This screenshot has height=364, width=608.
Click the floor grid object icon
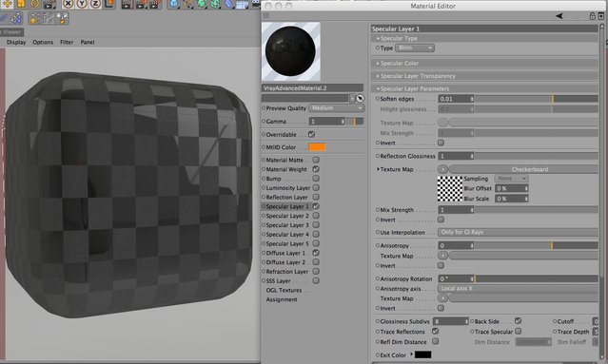coord(242,4)
